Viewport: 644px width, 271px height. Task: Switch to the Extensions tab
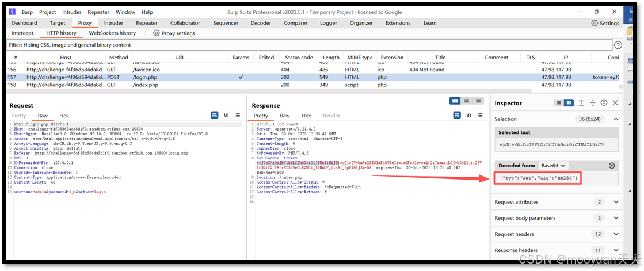pos(398,23)
